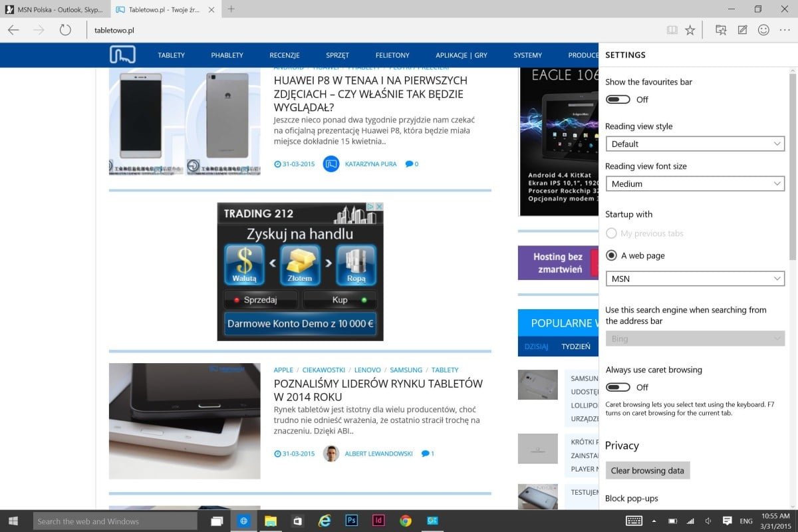The width and height of the screenshot is (798, 532).
Task: Expand the Reading view style dropdown
Action: [695, 144]
